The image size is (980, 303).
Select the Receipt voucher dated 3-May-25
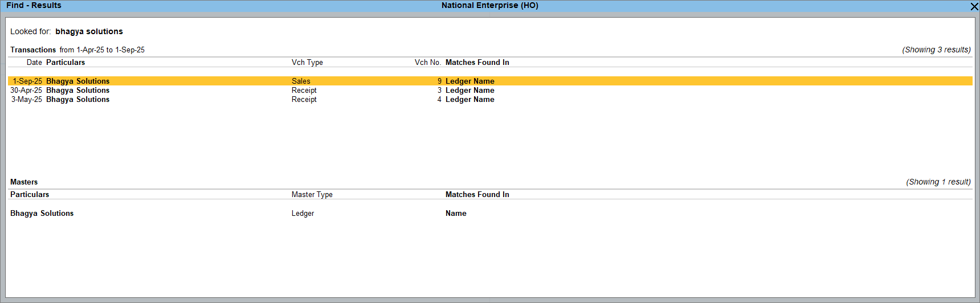pyautogui.click(x=77, y=100)
